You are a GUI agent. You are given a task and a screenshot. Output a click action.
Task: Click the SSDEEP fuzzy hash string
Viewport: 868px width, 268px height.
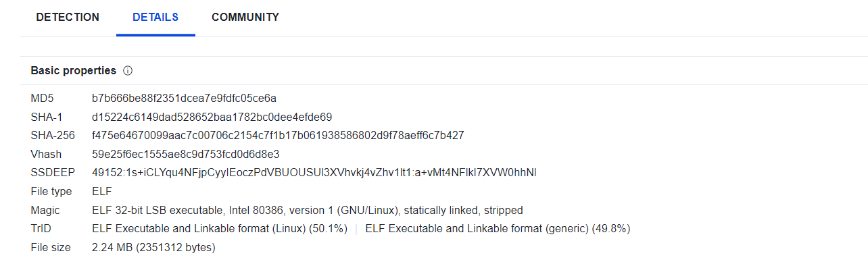pos(314,173)
